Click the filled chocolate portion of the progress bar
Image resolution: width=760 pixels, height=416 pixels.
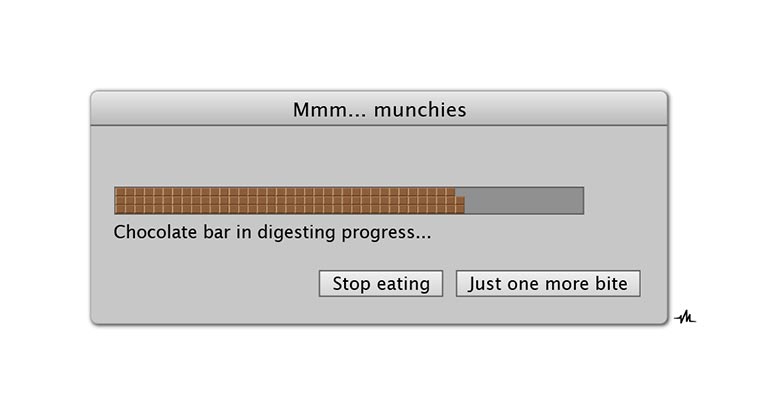click(x=289, y=200)
